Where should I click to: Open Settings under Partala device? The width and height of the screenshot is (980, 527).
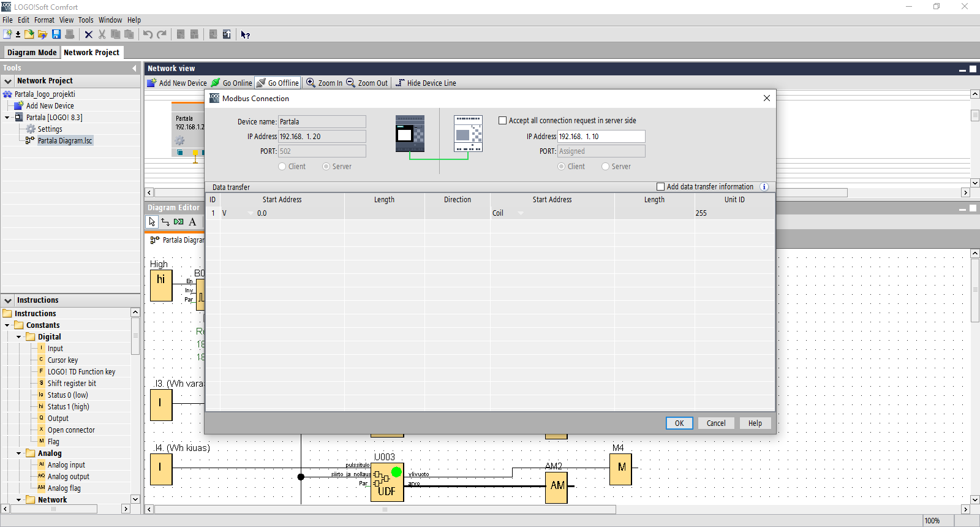pyautogui.click(x=50, y=129)
